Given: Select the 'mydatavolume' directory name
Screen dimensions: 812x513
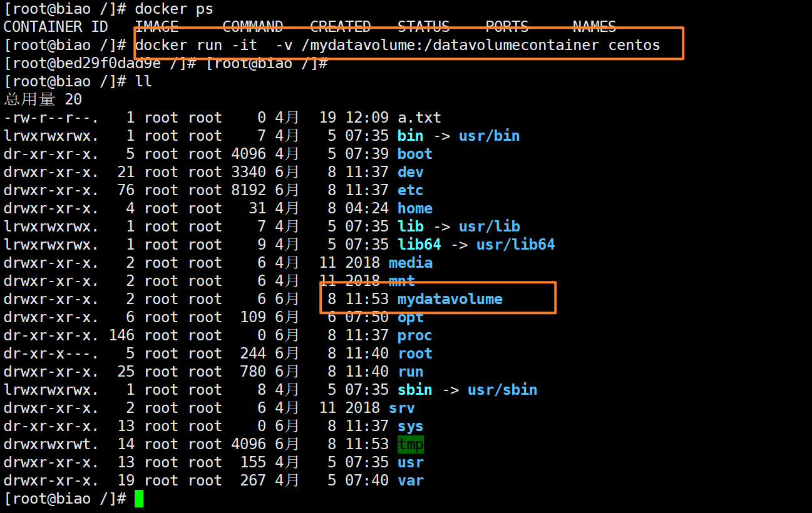Looking at the screenshot, I should 450,299.
